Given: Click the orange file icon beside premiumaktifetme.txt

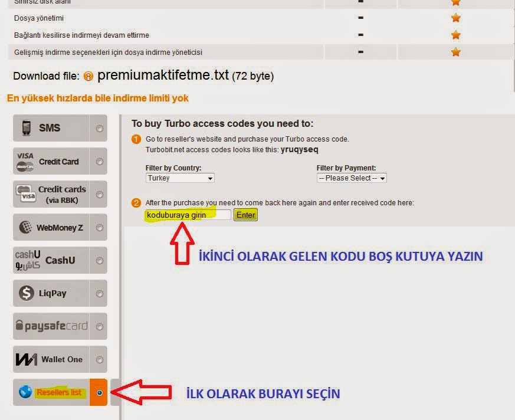Looking at the screenshot, I should point(88,76).
